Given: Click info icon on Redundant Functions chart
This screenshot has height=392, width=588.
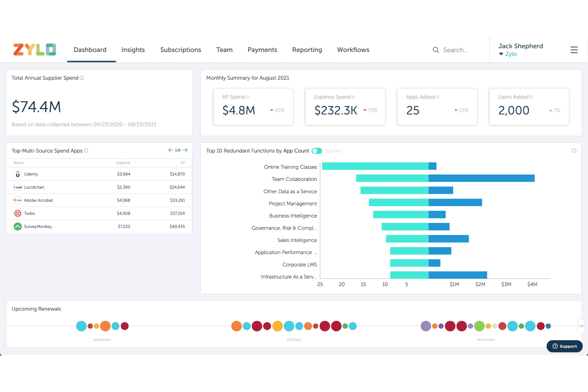Looking at the screenshot, I should (x=574, y=150).
